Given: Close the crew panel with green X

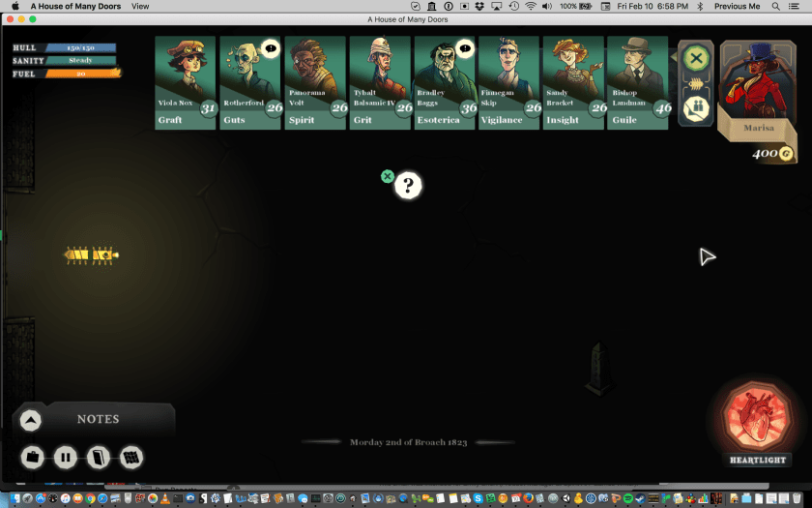Looking at the screenshot, I should (x=695, y=59).
